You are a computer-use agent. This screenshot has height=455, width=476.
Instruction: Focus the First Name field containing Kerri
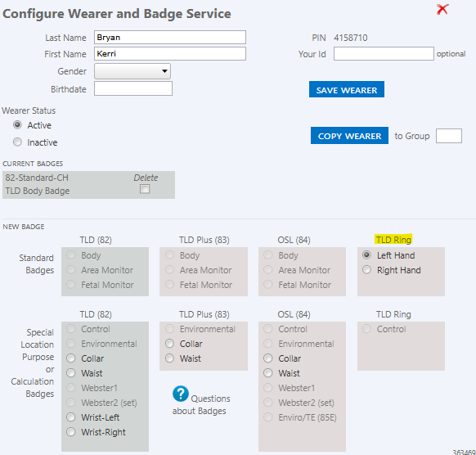[x=170, y=53]
